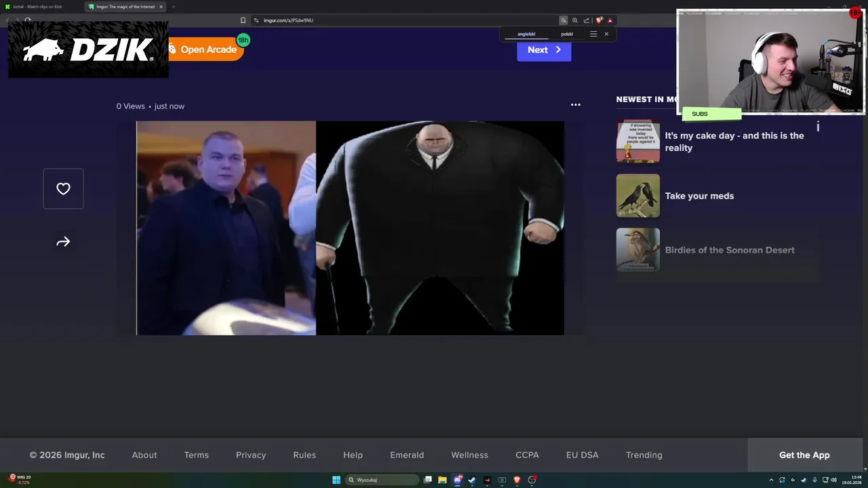Image resolution: width=868 pixels, height=488 pixels.
Task: Open Task View on taskbar
Action: point(428,480)
